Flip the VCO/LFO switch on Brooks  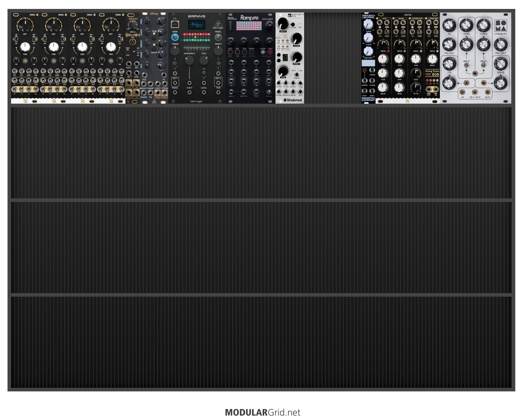click(x=128, y=52)
